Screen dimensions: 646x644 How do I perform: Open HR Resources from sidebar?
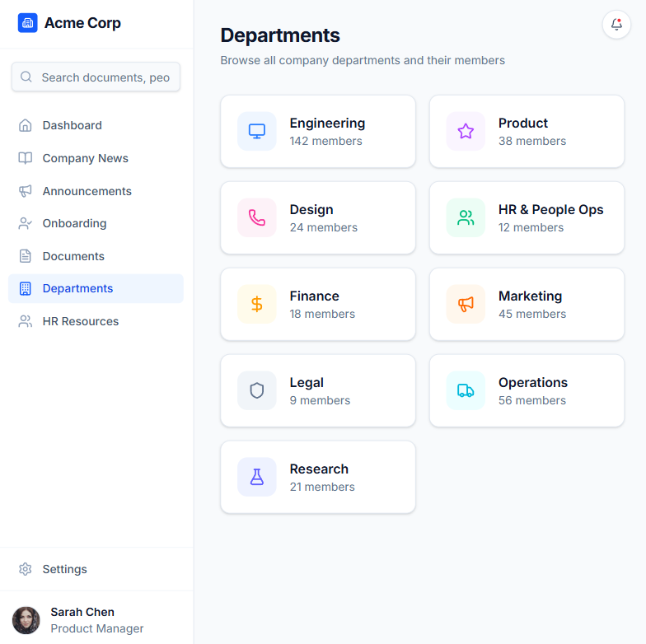(80, 321)
